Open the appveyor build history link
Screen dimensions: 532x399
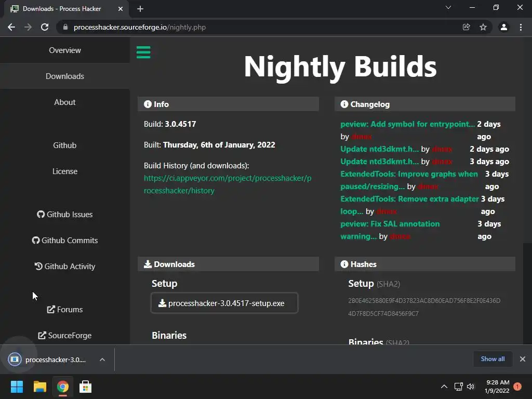228,184
